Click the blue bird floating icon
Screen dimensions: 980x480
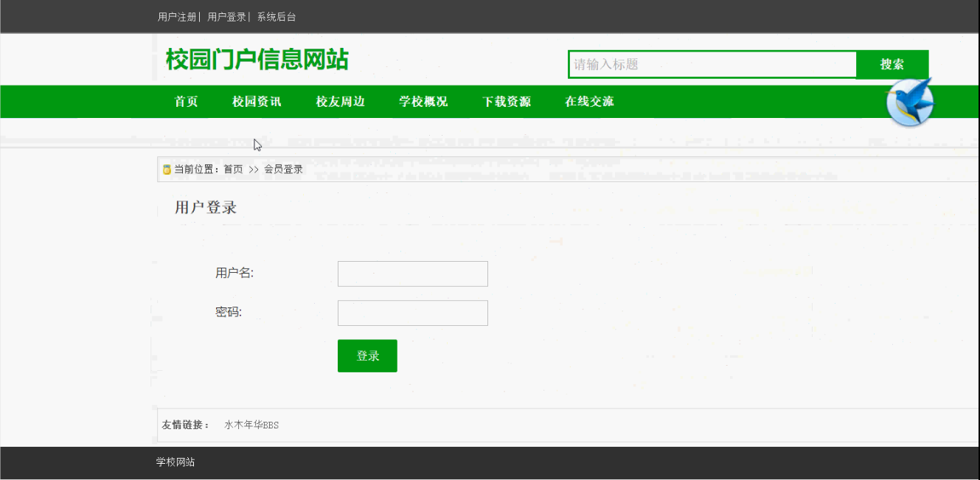[x=910, y=102]
